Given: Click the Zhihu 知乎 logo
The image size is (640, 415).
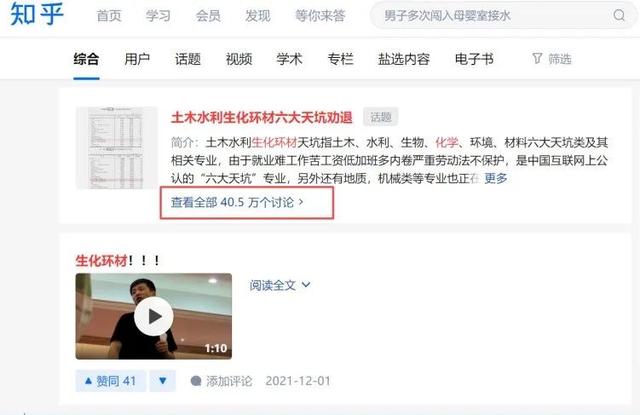Looking at the screenshot, I should [37, 13].
